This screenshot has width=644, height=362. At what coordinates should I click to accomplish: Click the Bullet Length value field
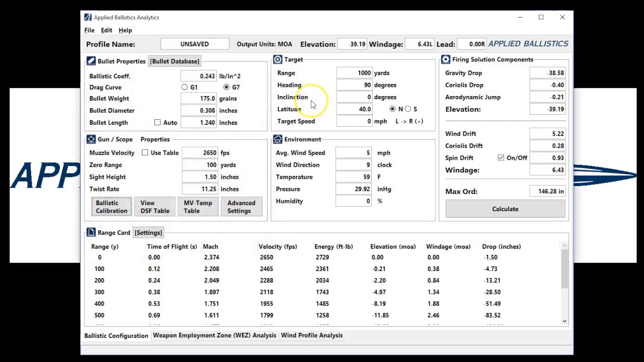pyautogui.click(x=199, y=123)
